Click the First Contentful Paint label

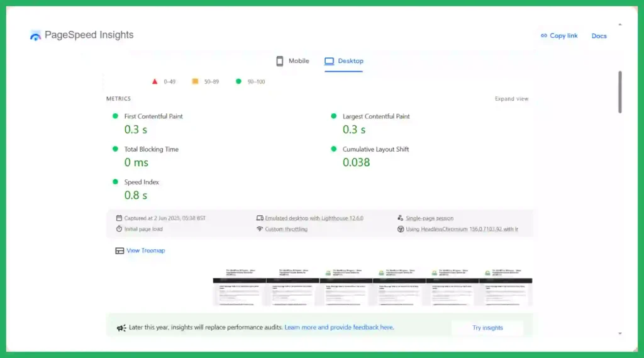point(153,116)
